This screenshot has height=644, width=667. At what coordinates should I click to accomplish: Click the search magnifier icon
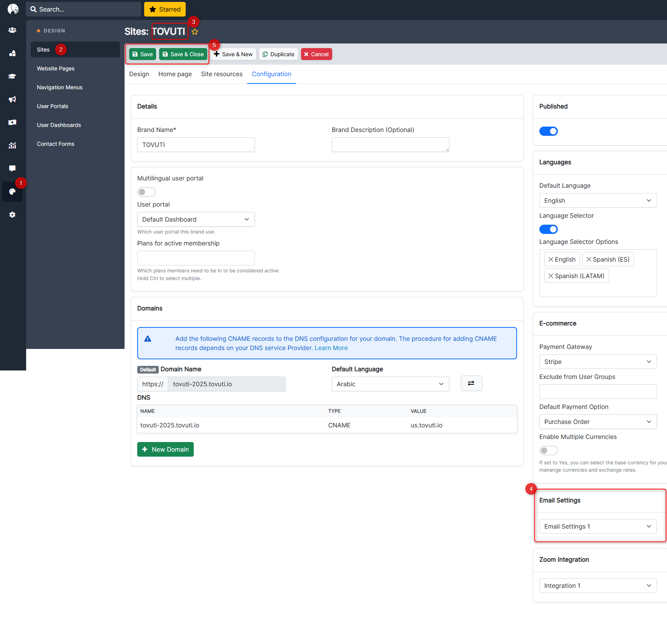tap(33, 9)
